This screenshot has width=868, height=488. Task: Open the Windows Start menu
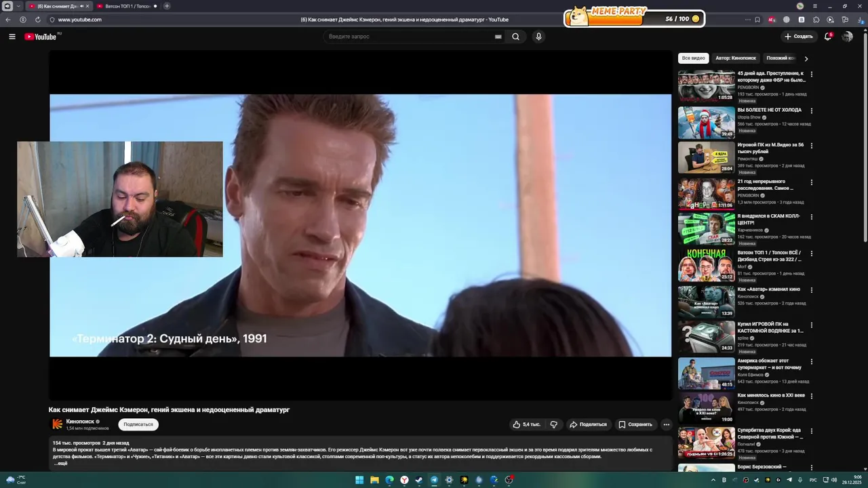(359, 480)
